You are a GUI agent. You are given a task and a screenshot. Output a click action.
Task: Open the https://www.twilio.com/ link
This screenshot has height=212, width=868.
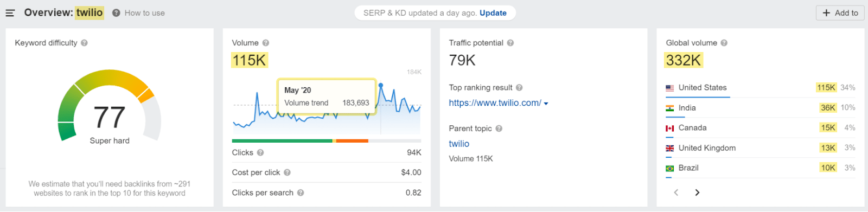495,102
